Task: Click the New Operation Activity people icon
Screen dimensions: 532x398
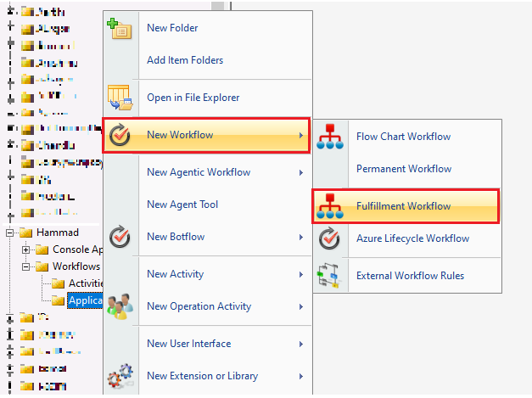Action: point(120,306)
